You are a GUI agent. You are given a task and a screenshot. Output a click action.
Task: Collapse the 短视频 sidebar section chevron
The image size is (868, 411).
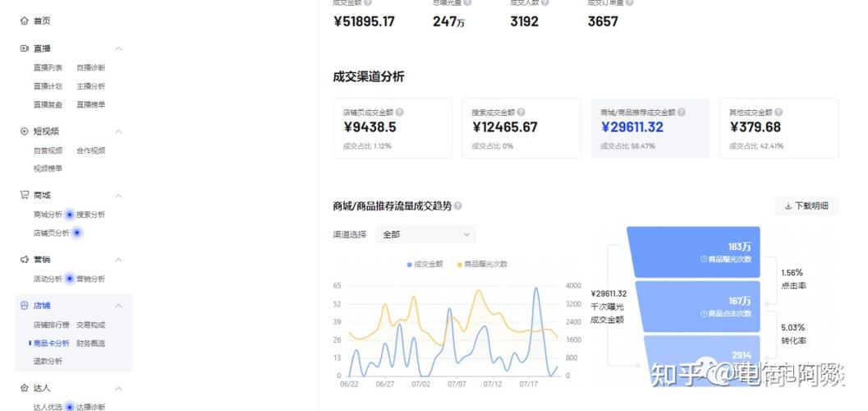click(x=118, y=132)
